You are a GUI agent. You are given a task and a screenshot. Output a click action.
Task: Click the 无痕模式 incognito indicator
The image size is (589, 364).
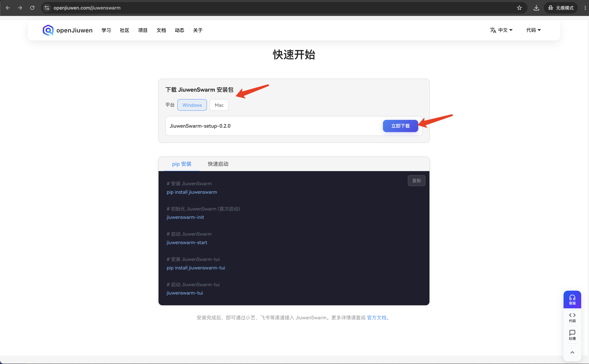(561, 8)
